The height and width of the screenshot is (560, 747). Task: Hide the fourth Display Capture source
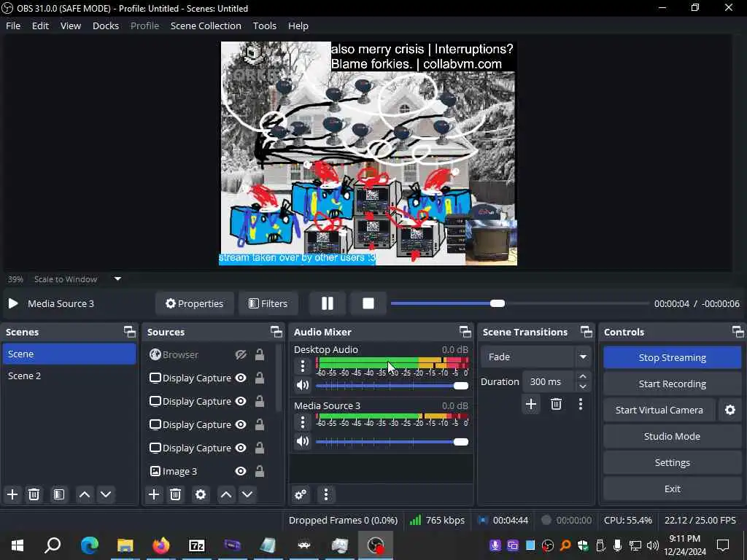(x=241, y=448)
